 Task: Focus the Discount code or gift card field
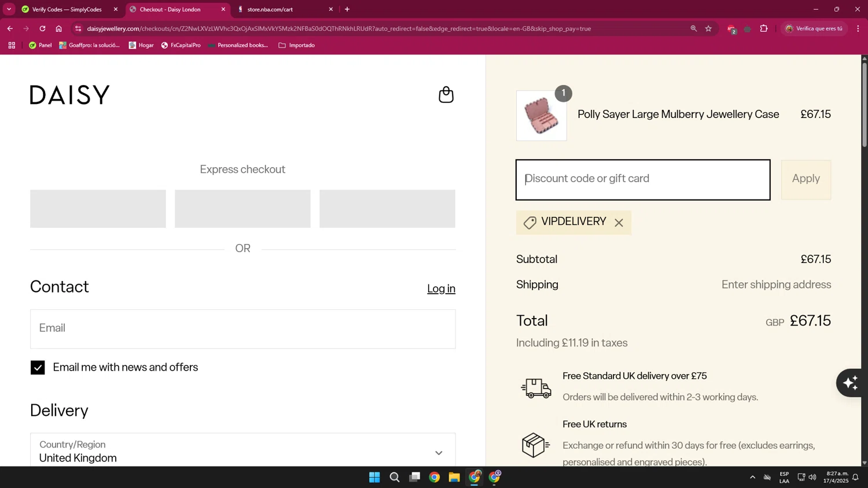[643, 180]
